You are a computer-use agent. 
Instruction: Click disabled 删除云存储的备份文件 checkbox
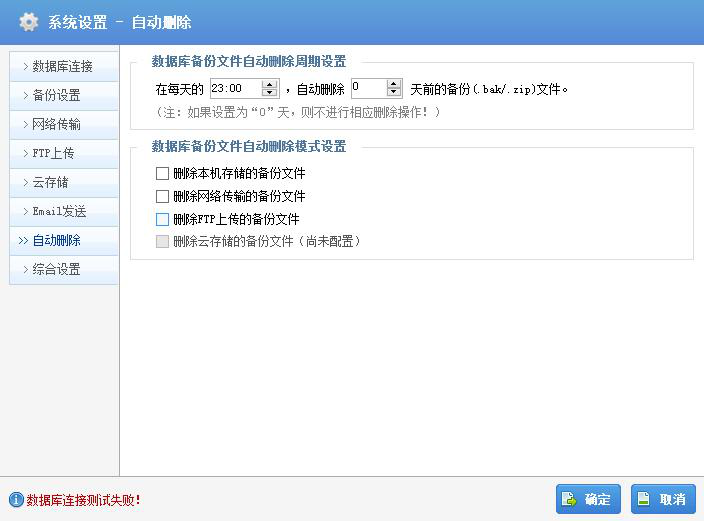162,242
